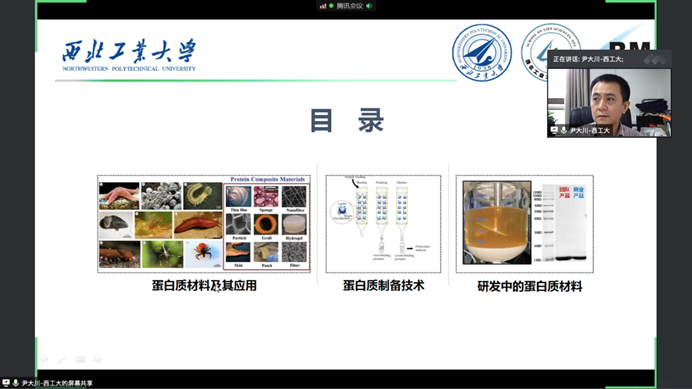The height and width of the screenshot is (389, 692).
Task: Click the video layout toggle in speaker panel
Action: click(655, 59)
